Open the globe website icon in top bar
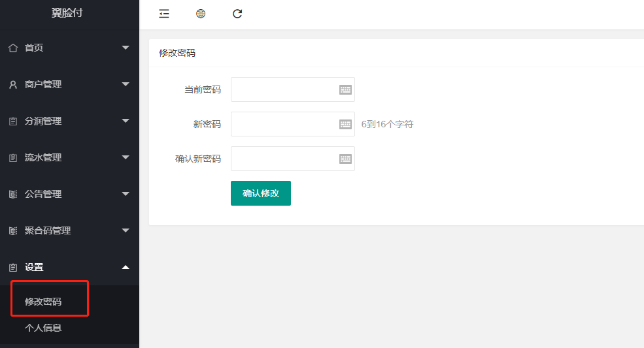644x348 pixels. 201,14
